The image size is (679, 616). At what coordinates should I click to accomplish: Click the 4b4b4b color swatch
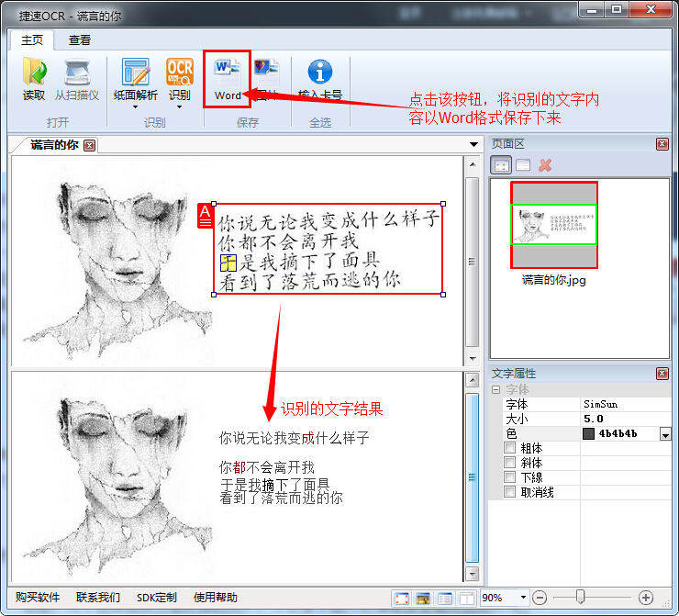click(588, 433)
